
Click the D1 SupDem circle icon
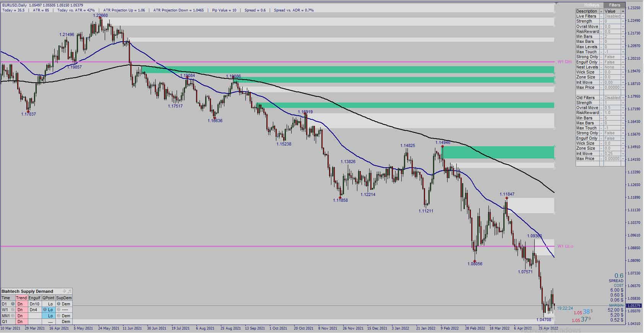point(58,304)
